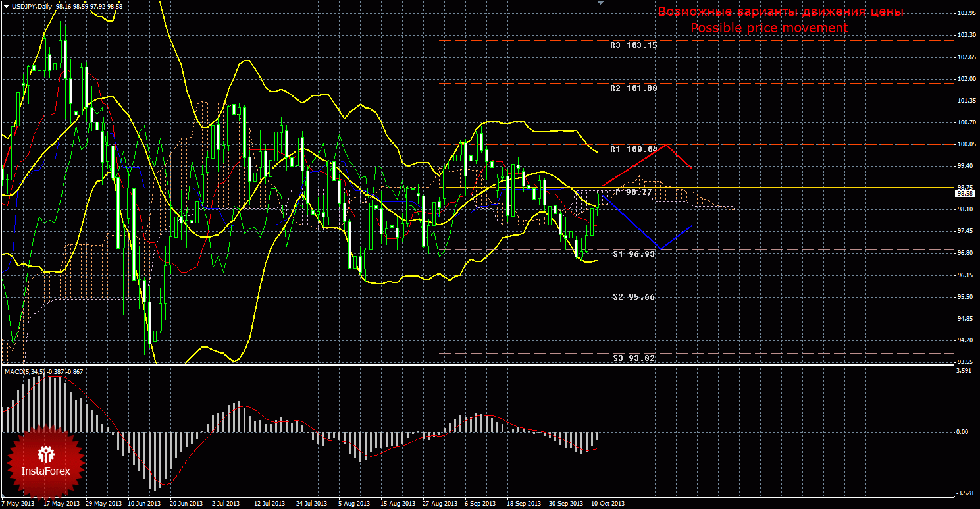This screenshot has height=509, width=980.
Task: Click the 103.95 price axis label
Action: coord(966,13)
